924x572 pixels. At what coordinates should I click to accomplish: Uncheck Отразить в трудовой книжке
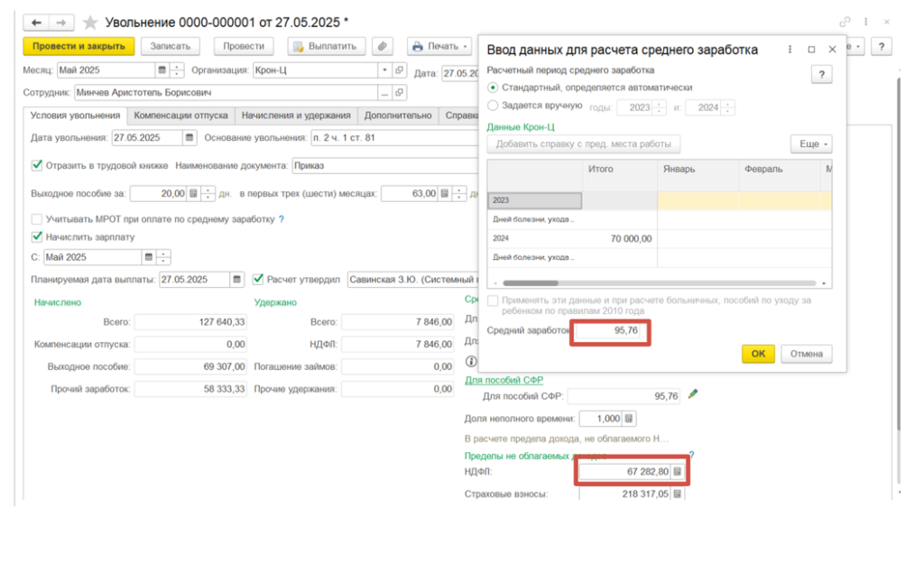point(37,165)
